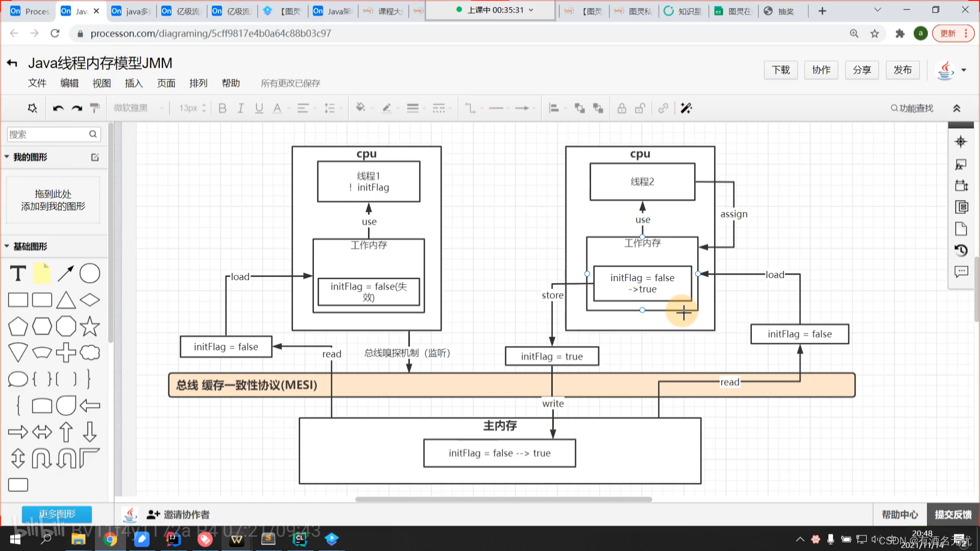Click the shape search input field
The image size is (980, 551).
(54, 134)
